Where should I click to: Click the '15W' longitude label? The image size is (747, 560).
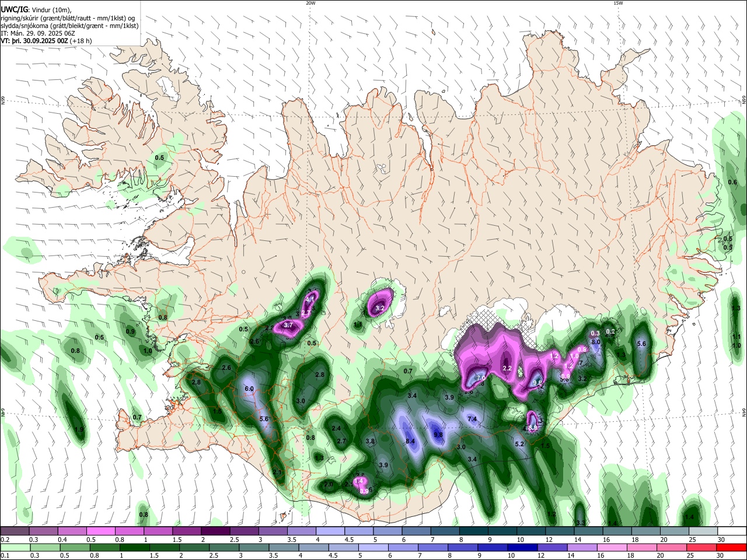coord(618,3)
